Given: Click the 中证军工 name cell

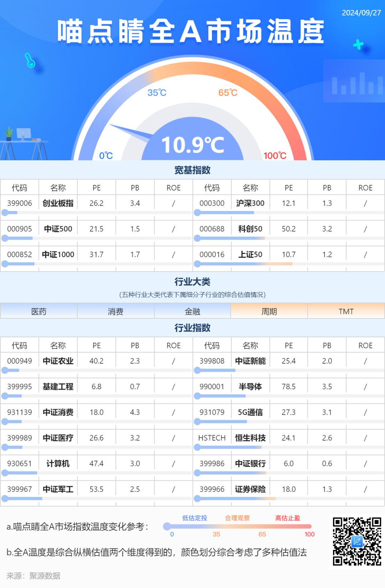Looking at the screenshot, I should click(58, 489).
